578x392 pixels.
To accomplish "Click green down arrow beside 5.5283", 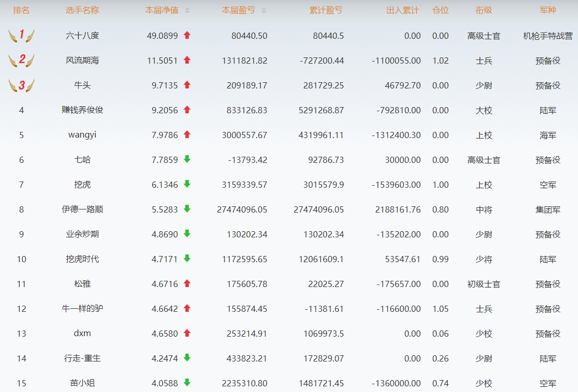I will coord(187,209).
